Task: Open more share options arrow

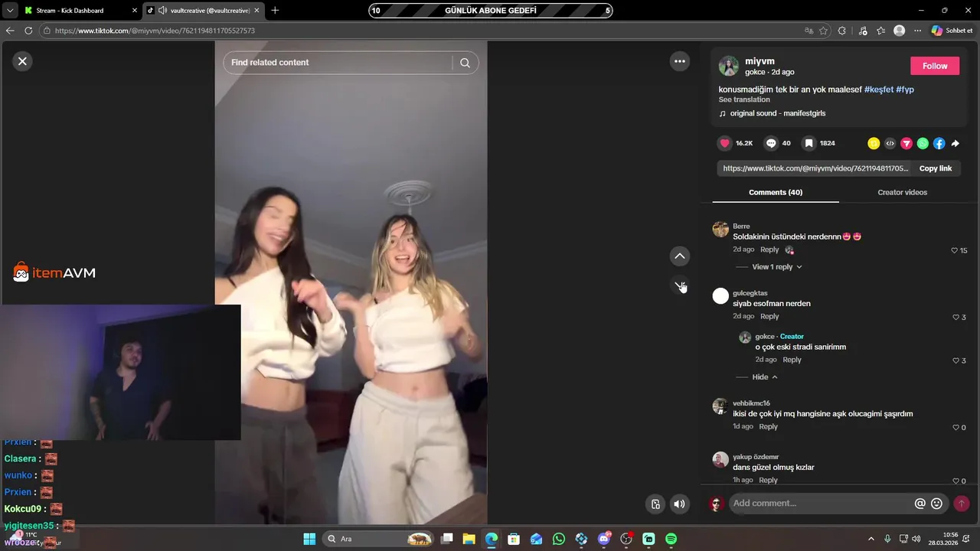Action: click(x=955, y=143)
